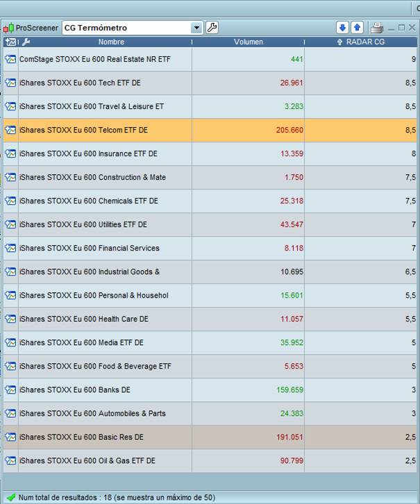This screenshot has height=504, width=420.
Task: Sort by RADAR CG column header
Action: (365, 42)
